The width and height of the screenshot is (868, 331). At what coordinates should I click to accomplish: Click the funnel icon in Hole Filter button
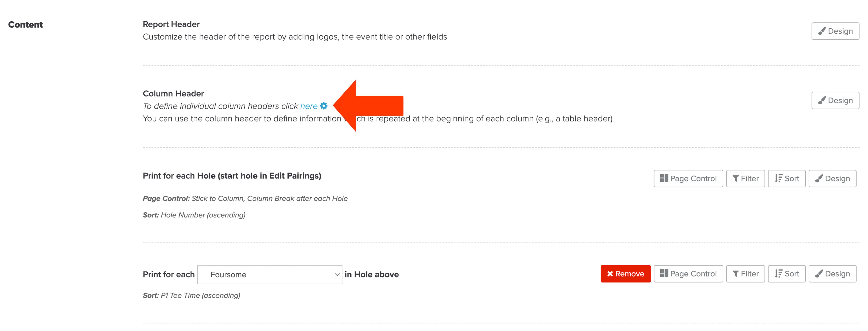736,179
